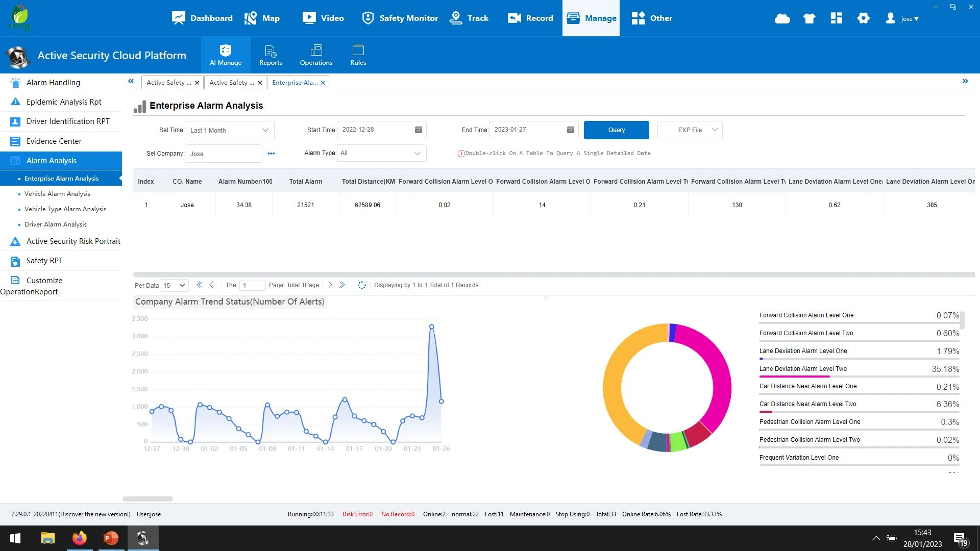Switch to the Safety Monitor menu
The width and height of the screenshot is (980, 551).
pyautogui.click(x=400, y=18)
